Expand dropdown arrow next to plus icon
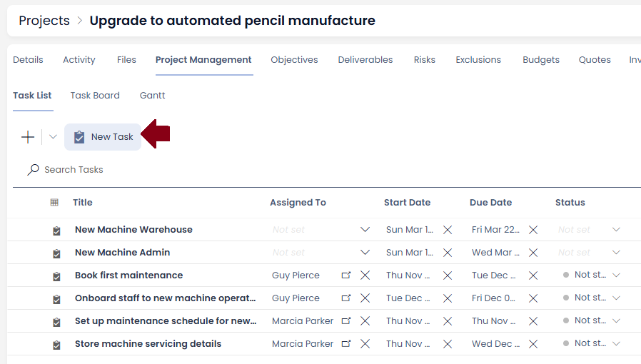The height and width of the screenshot is (364, 641). pyautogui.click(x=53, y=137)
